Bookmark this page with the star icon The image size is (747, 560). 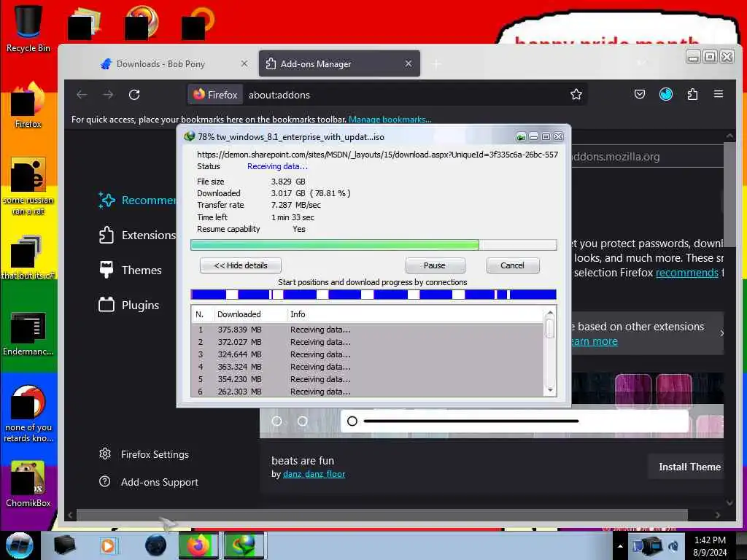coord(576,95)
